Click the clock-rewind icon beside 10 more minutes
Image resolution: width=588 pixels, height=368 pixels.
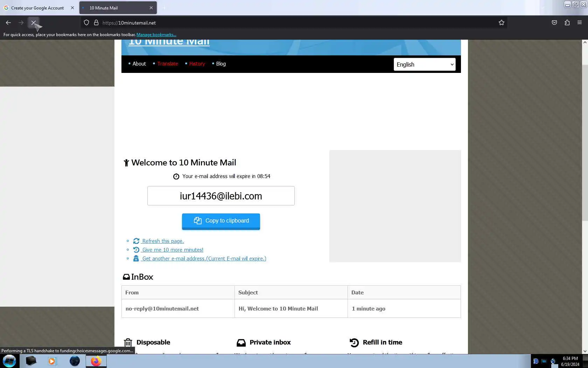click(136, 250)
